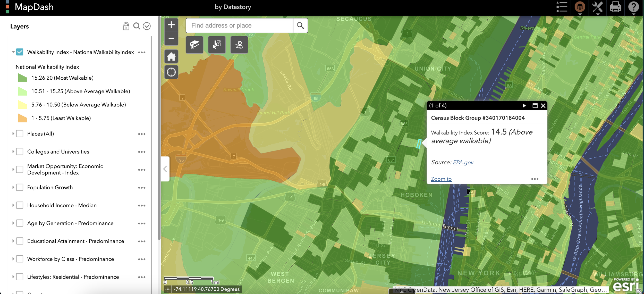The image size is (644, 294).
Task: Click the graduation cap map tool
Action: click(194, 45)
